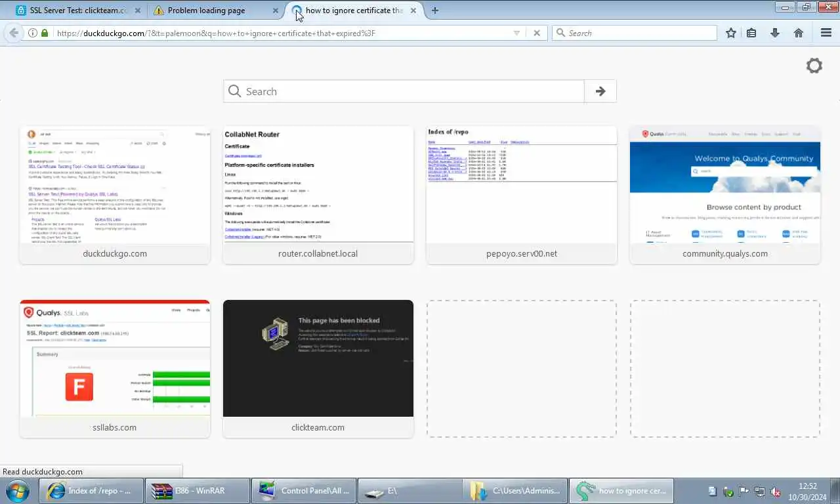Open the Downloads arrow icon

pyautogui.click(x=775, y=33)
